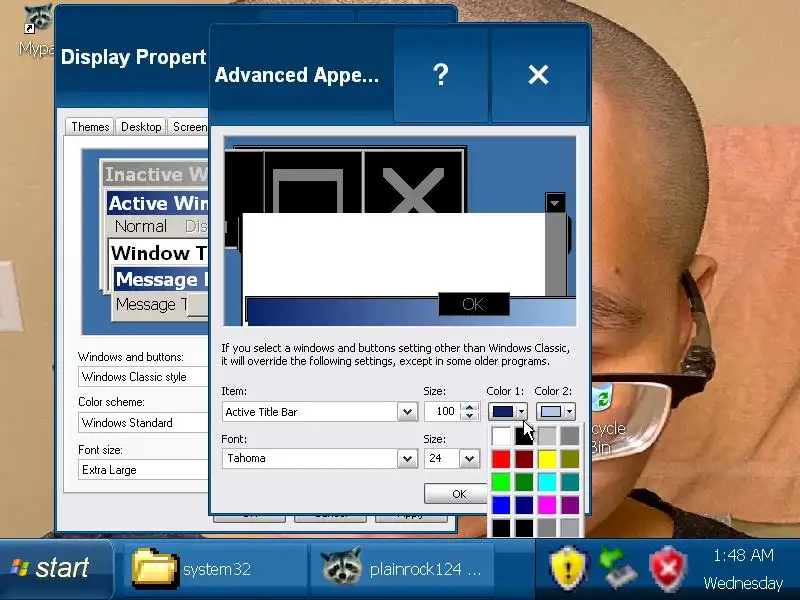Click the preview window's close X button
Image resolution: width=800 pixels, height=600 pixels.
pyautogui.click(x=413, y=182)
